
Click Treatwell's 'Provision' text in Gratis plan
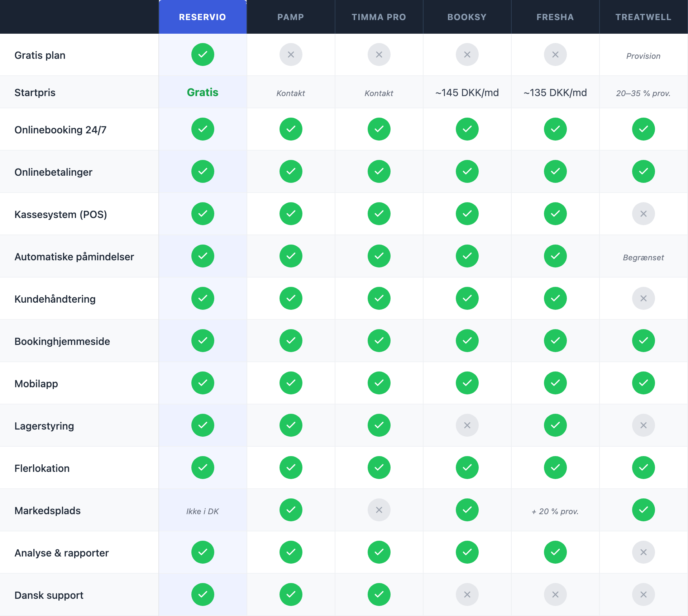[x=643, y=56]
